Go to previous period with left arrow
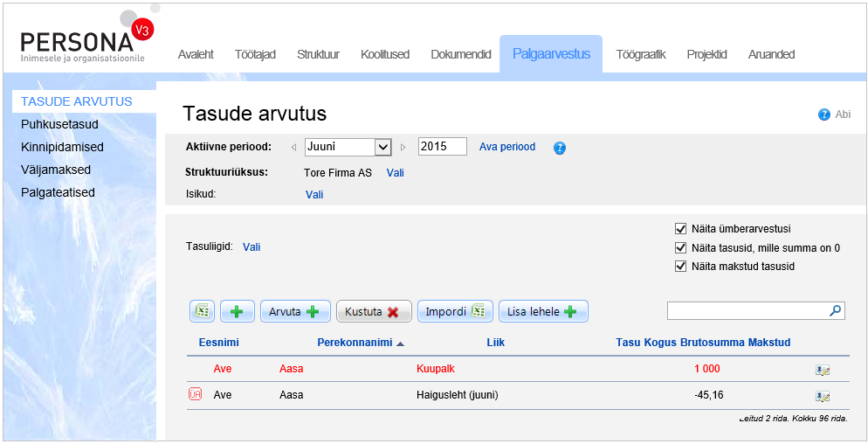The height and width of the screenshot is (444, 868). click(293, 147)
